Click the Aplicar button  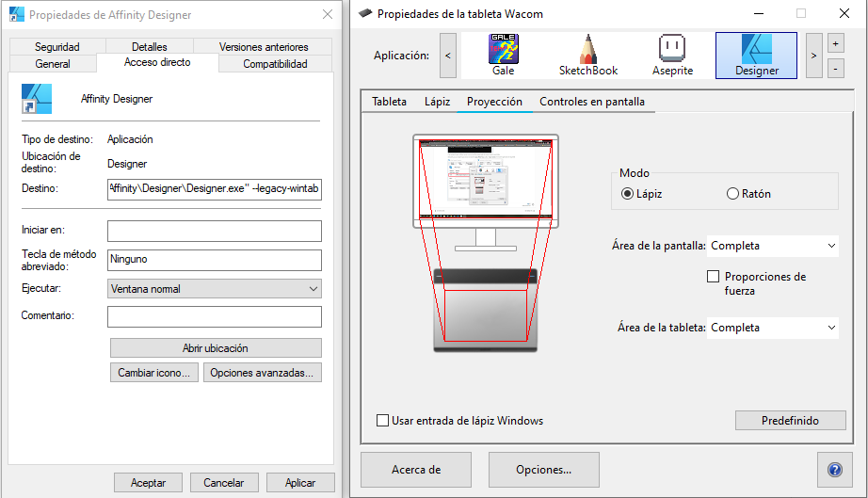(300, 483)
